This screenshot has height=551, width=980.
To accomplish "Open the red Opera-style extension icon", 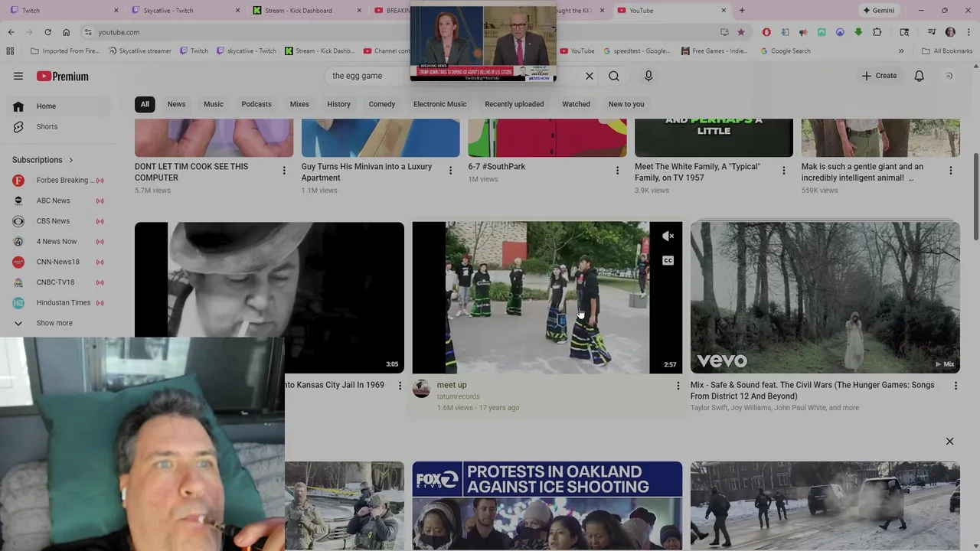I will [766, 32].
